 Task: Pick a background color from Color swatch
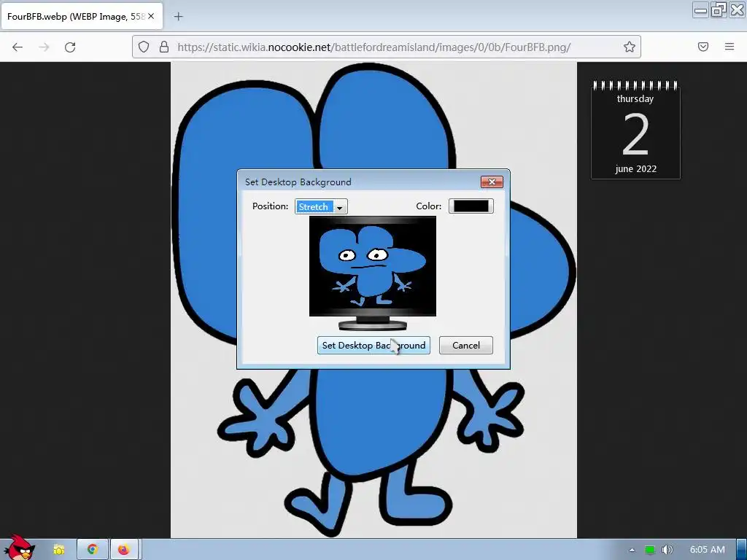(x=471, y=206)
